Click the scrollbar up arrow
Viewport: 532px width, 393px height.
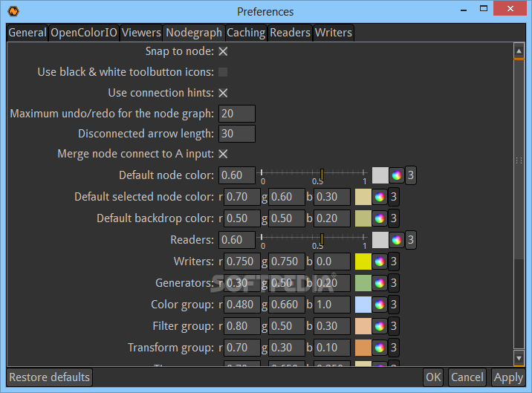coord(519,51)
